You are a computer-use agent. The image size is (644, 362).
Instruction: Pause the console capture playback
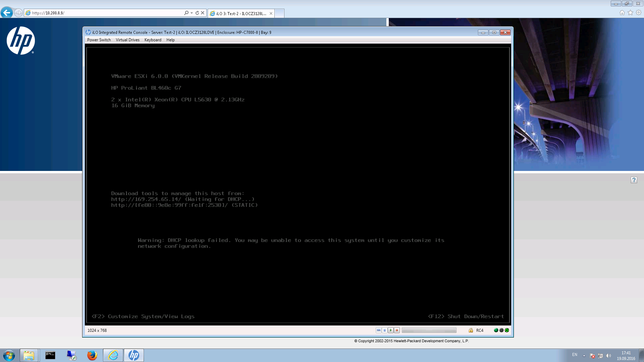[x=384, y=330]
